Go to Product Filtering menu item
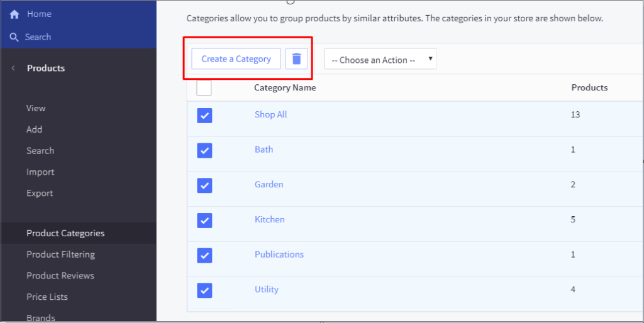Screen dimensions: 644x323 click(x=60, y=255)
